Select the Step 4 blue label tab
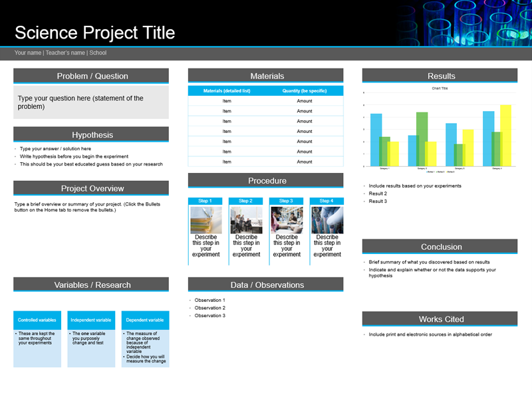This screenshot has height=399, width=532. point(327,201)
